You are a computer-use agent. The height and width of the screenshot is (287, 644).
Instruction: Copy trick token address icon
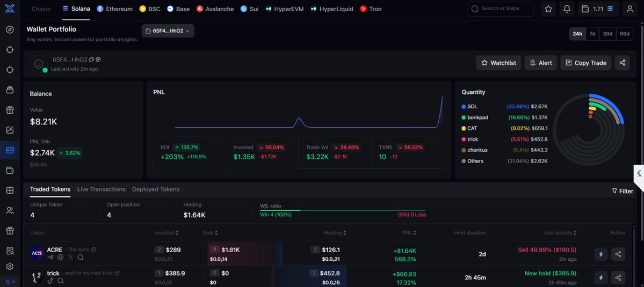pyautogui.click(x=118, y=273)
